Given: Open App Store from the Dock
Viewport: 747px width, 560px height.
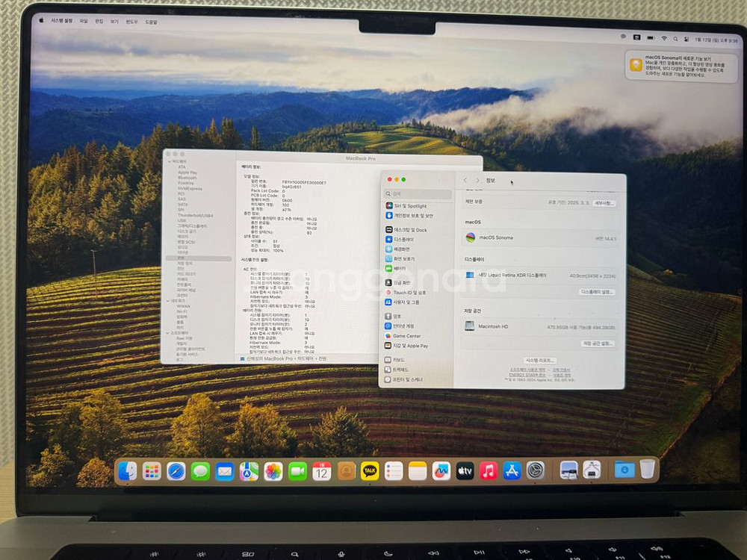Looking at the screenshot, I should click(512, 471).
